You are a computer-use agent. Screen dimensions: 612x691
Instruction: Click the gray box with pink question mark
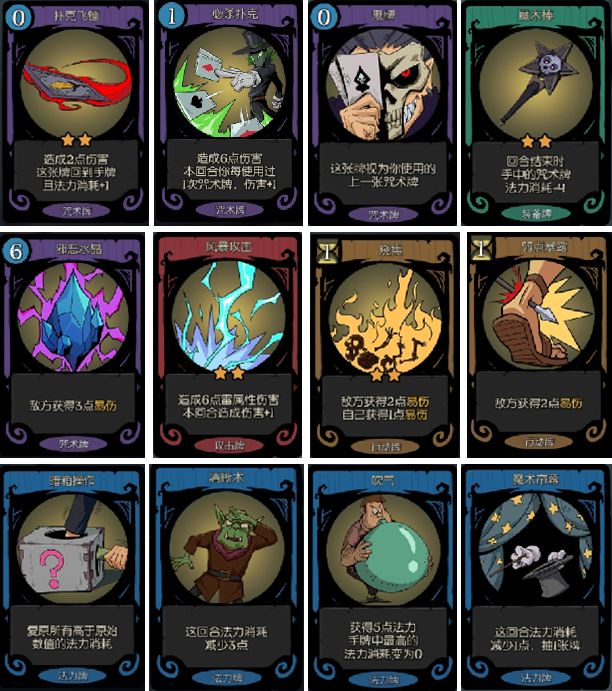click(x=72, y=549)
